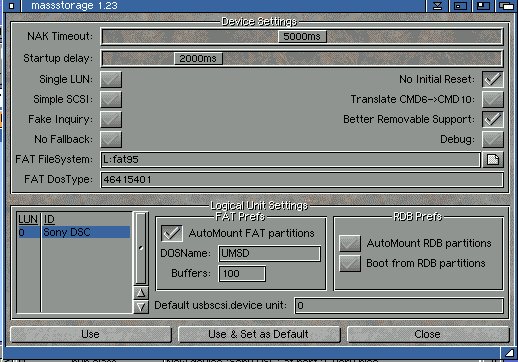Click the NAK Timeout 5000ms slider knob
Viewport: 518px width, 362px height.
coord(302,36)
